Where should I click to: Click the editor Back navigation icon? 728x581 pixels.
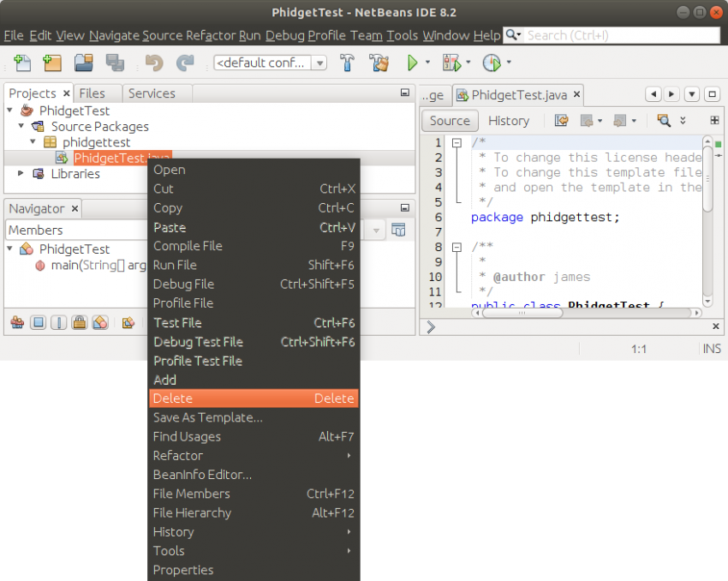[x=587, y=121]
